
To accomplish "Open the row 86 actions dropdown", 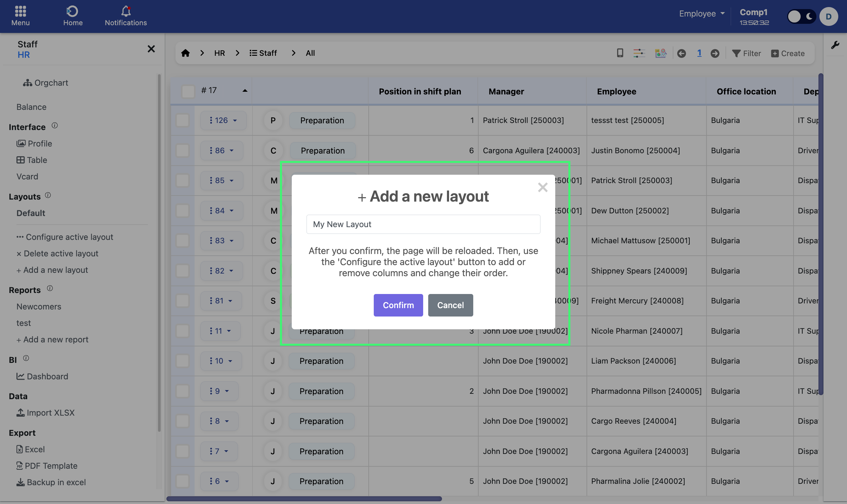I will click(x=221, y=151).
